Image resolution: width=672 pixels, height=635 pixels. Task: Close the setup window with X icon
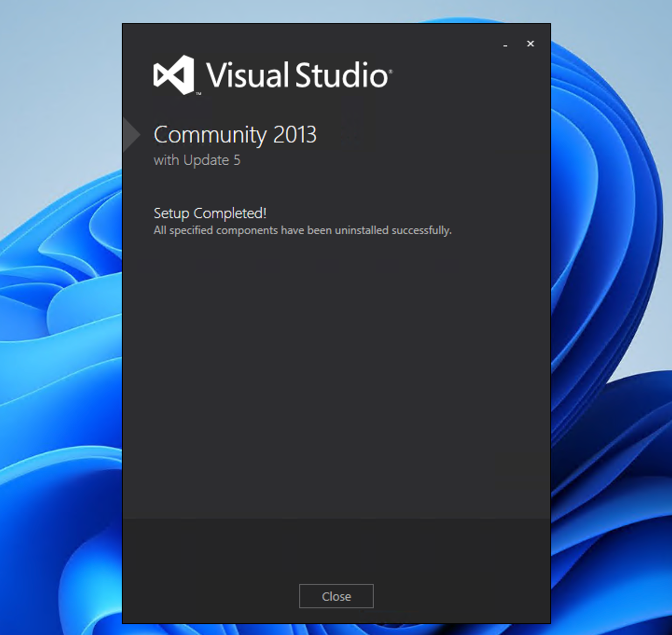[x=530, y=43]
